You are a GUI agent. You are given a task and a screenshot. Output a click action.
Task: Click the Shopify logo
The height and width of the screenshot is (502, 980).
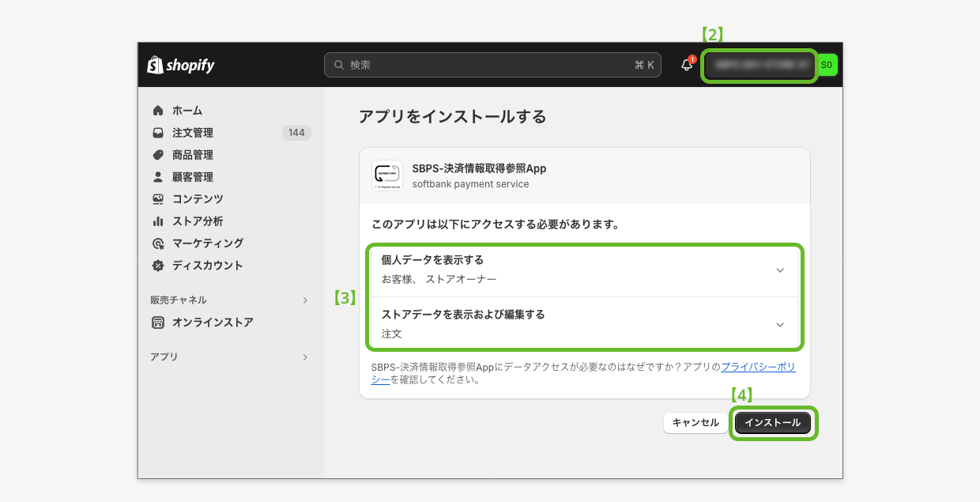coord(181,65)
